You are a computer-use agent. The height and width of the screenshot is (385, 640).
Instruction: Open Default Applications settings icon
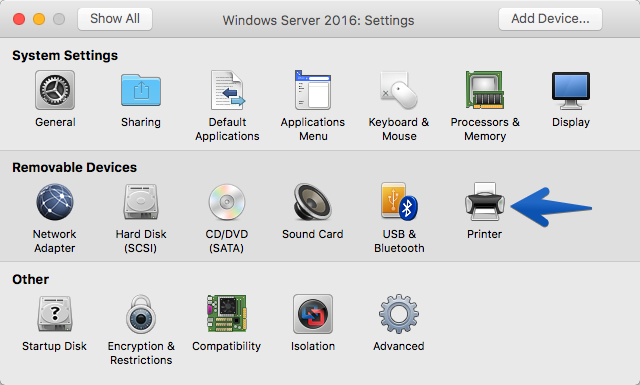click(x=227, y=90)
